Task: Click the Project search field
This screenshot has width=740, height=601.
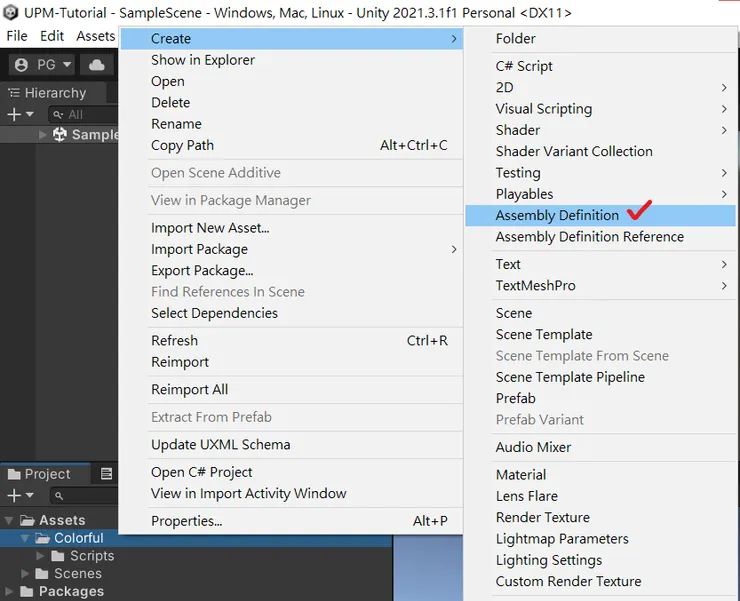Action: click(84, 496)
